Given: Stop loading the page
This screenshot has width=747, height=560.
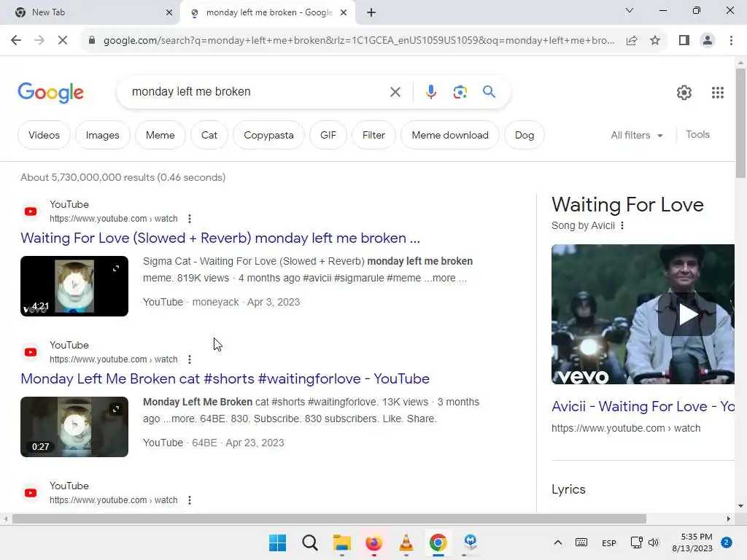Looking at the screenshot, I should click(63, 41).
